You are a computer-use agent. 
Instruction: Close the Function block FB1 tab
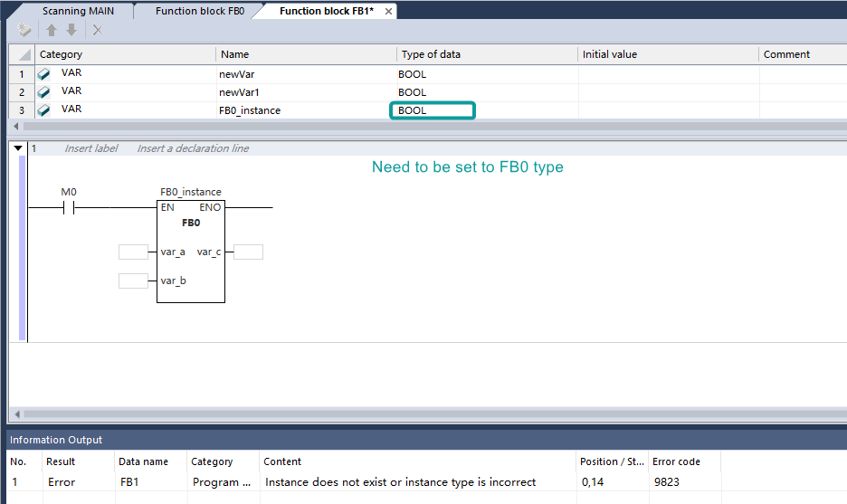pyautogui.click(x=388, y=11)
